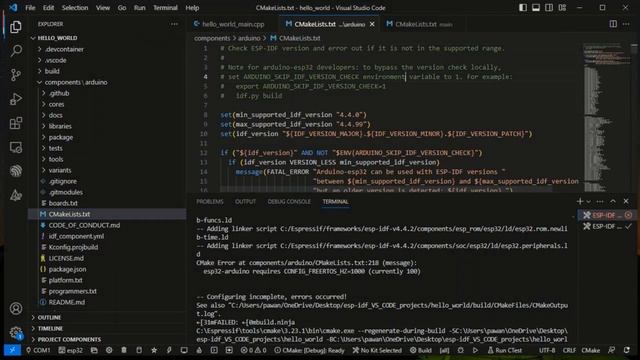
Task: Click the ESP-IDF folder icon in status bar
Action: 94,350
